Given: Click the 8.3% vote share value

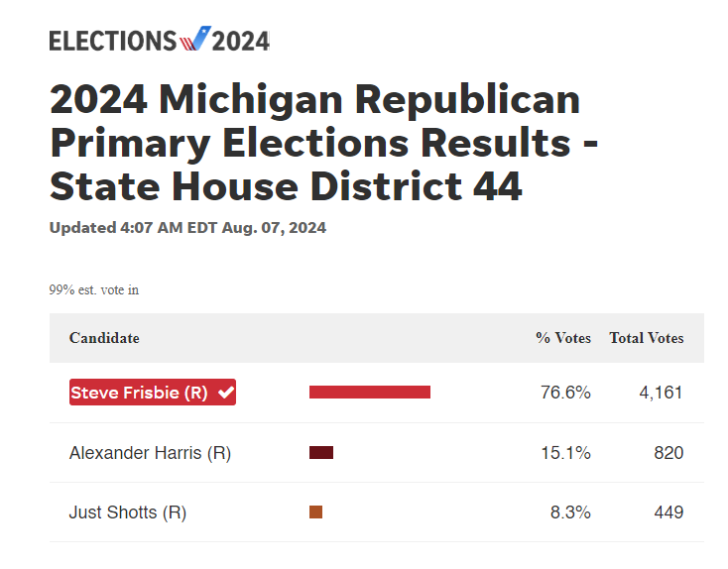Looking at the screenshot, I should coord(570,512).
